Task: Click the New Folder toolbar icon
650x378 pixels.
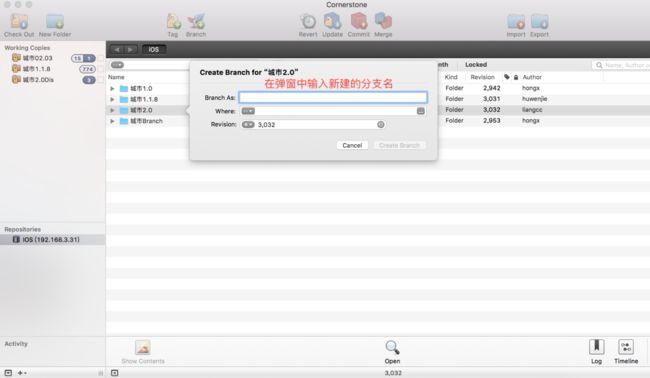Action: tap(55, 21)
